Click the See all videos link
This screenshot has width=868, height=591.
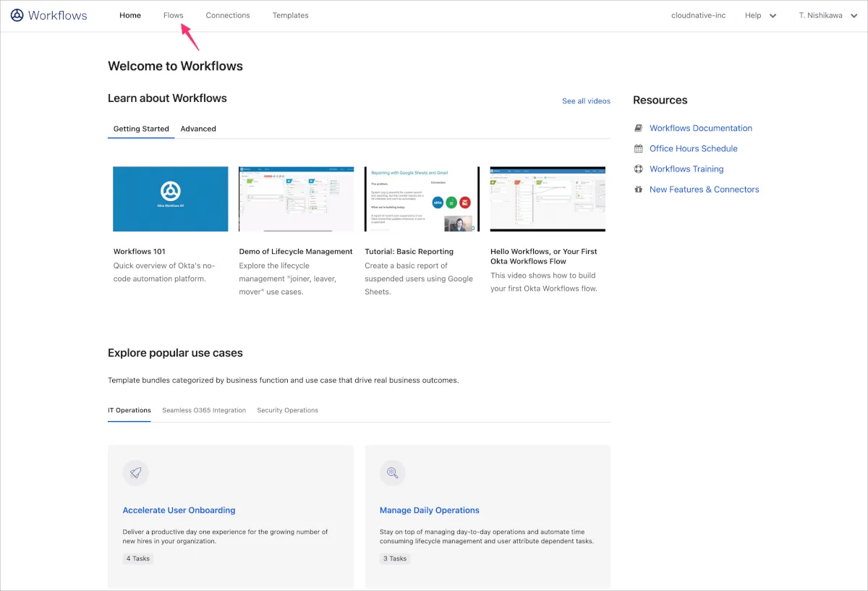pyautogui.click(x=586, y=101)
